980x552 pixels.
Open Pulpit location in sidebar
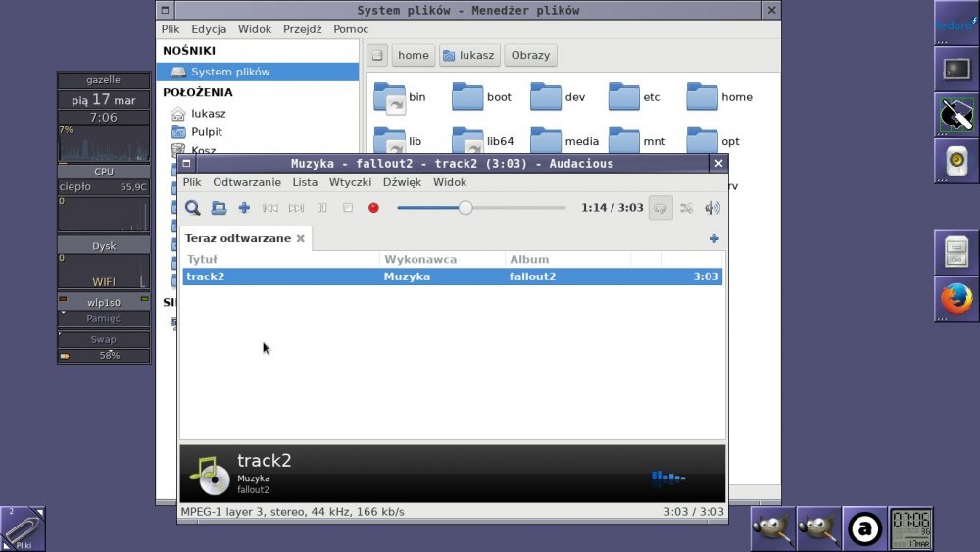click(x=206, y=132)
